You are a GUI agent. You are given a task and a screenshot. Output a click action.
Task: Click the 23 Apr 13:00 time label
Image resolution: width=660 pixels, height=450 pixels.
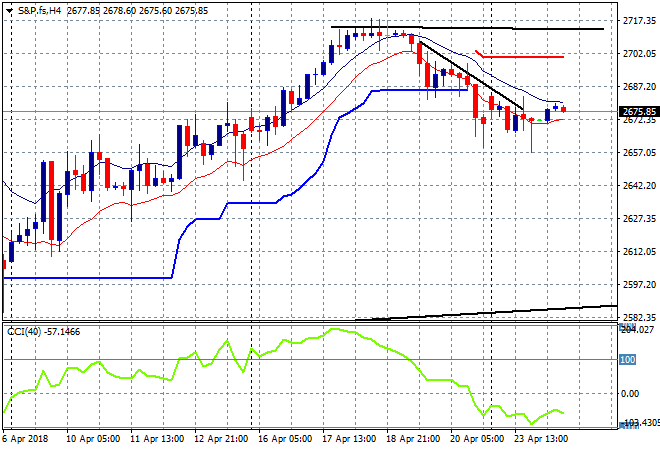click(x=541, y=439)
